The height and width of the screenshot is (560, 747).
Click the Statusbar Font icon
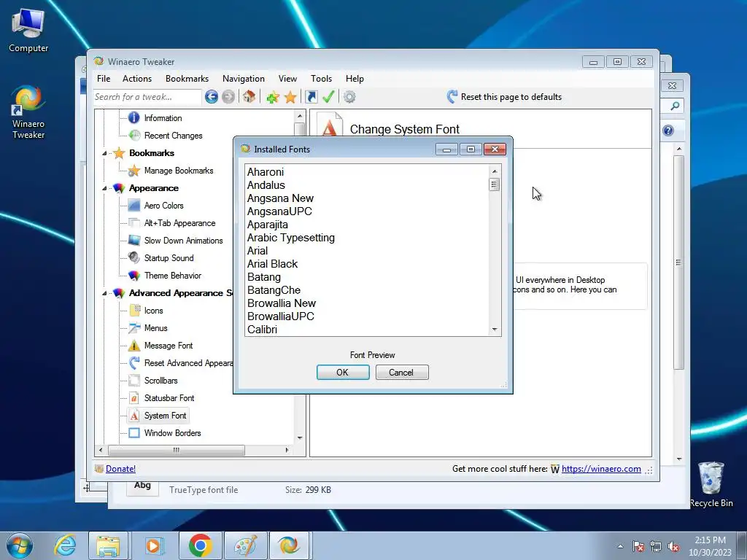134,398
